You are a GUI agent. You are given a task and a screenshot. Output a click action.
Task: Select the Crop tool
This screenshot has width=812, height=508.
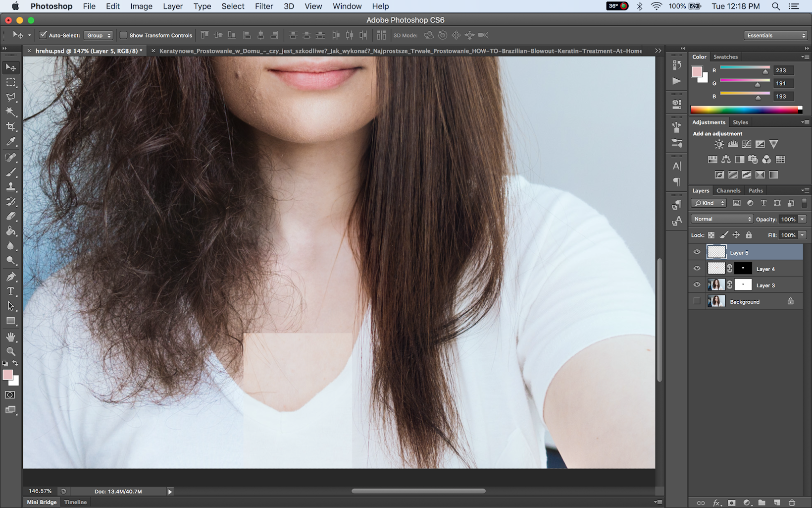pyautogui.click(x=11, y=127)
